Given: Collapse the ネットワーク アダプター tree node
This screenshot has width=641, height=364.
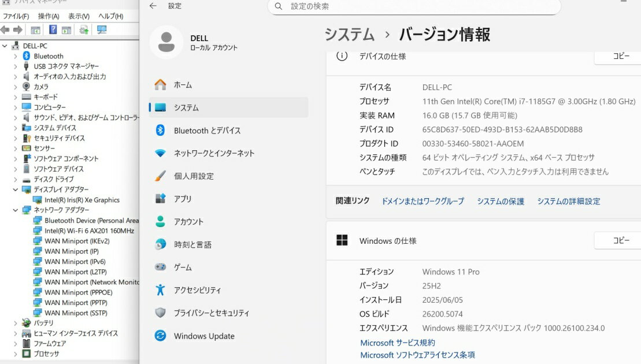Looking at the screenshot, I should (x=16, y=210).
